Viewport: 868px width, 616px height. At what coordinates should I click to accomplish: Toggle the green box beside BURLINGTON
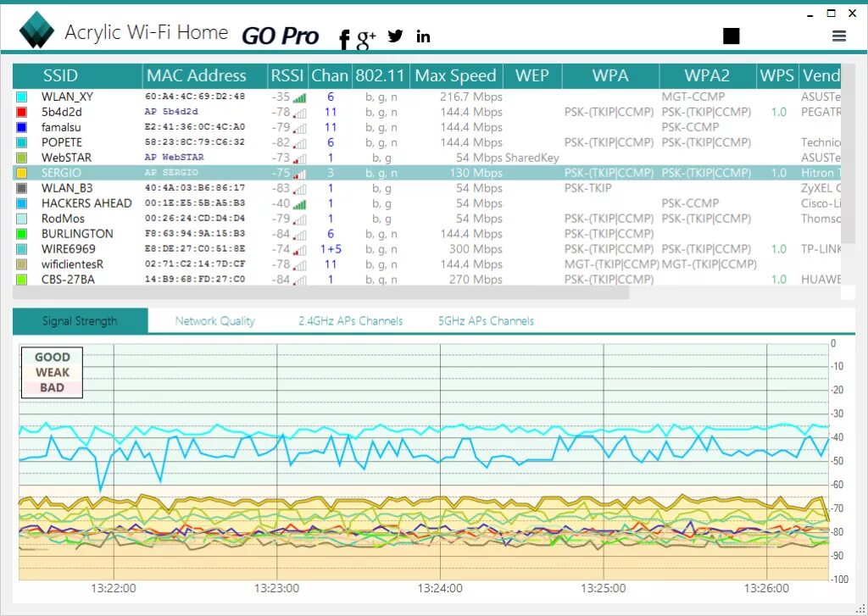pyautogui.click(x=21, y=234)
